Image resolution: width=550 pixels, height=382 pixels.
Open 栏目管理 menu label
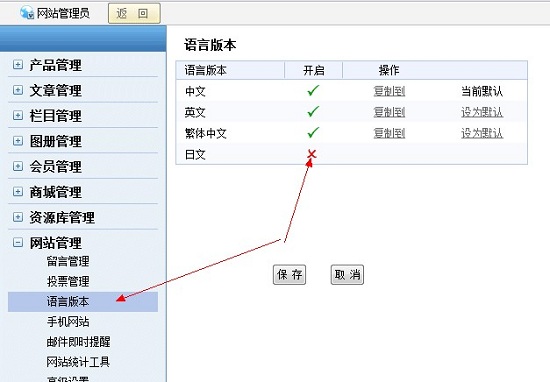[x=55, y=116]
